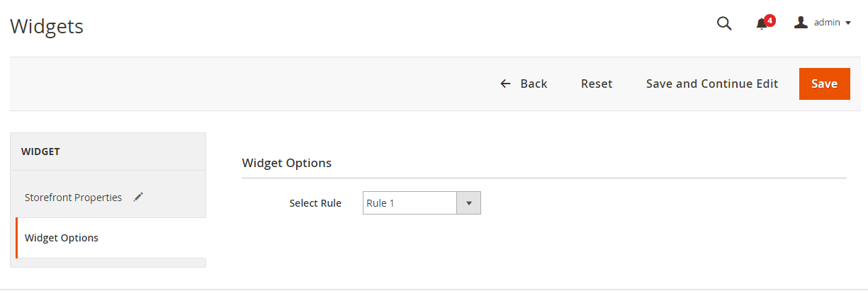Click the admin username text
Viewport: 868px width, 291px height.
(826, 23)
